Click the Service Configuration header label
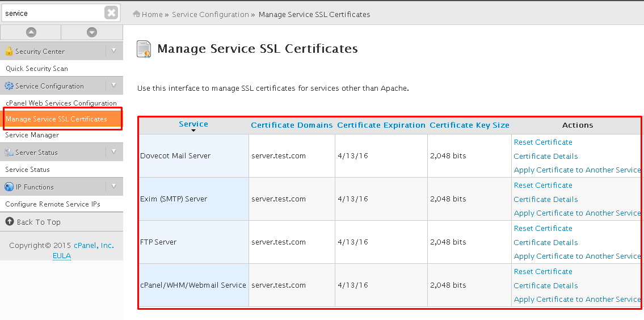 (x=49, y=86)
